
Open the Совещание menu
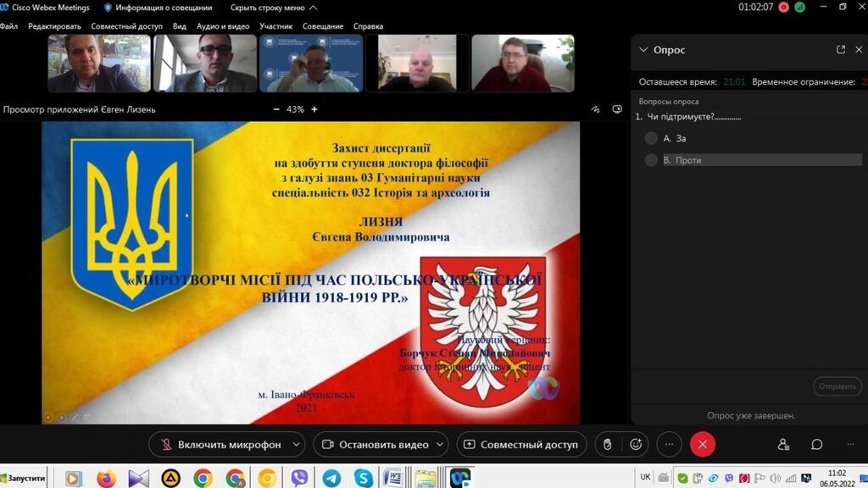pos(323,26)
